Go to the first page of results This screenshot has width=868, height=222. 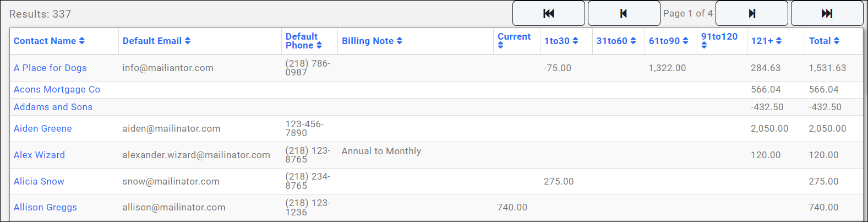tap(548, 14)
